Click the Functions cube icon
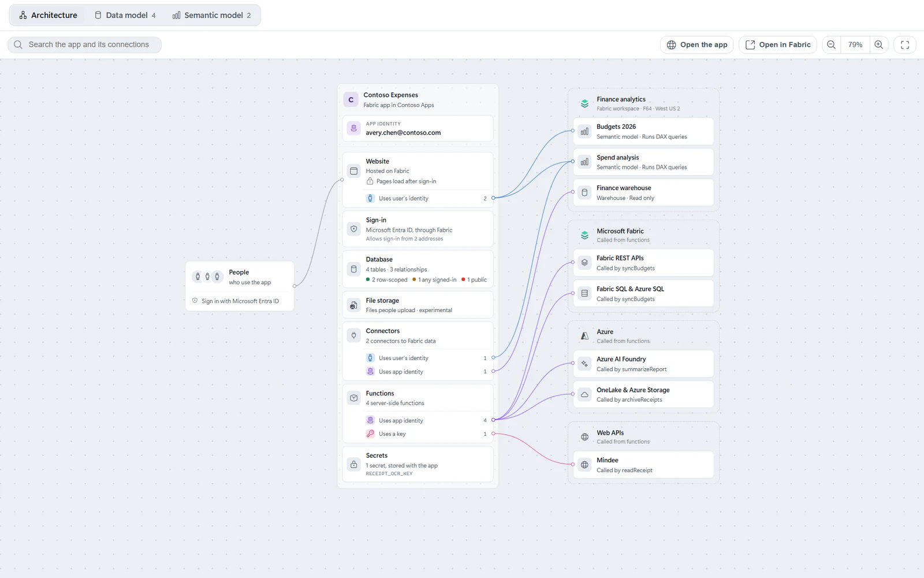The image size is (924, 578). coord(354,398)
